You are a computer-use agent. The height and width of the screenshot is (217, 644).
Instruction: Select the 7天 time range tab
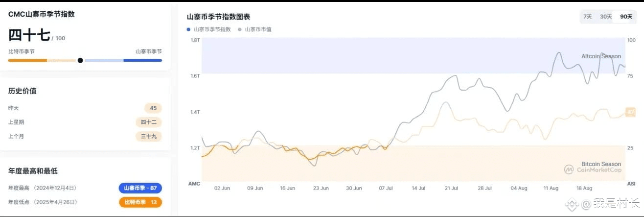coord(587,17)
